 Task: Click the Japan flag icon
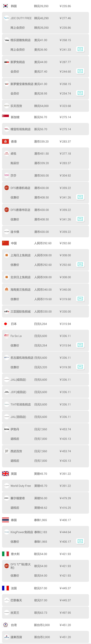(5, 323)
